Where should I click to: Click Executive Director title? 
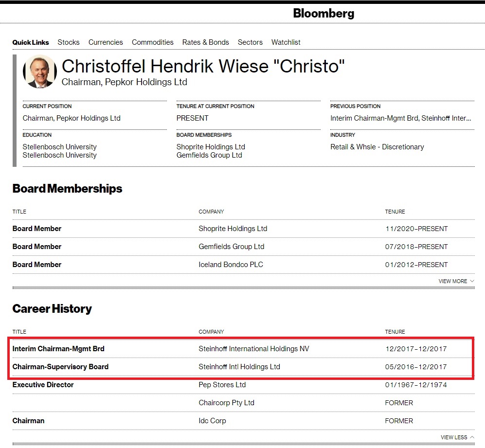[x=43, y=385]
